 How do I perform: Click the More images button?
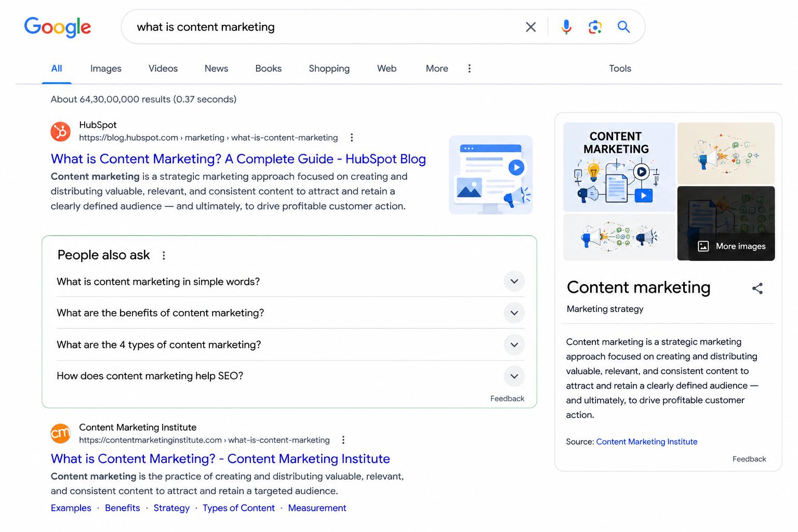[x=732, y=246]
